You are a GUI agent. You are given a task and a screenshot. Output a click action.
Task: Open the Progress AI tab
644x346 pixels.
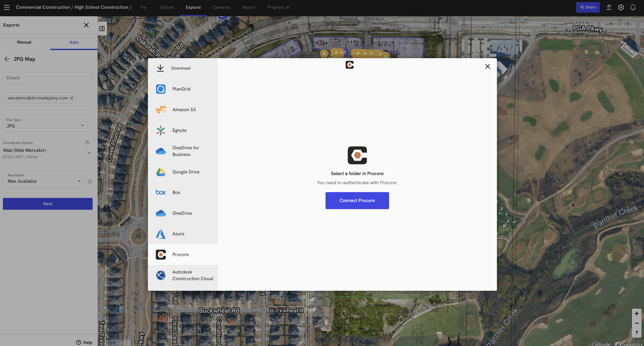coord(278,7)
